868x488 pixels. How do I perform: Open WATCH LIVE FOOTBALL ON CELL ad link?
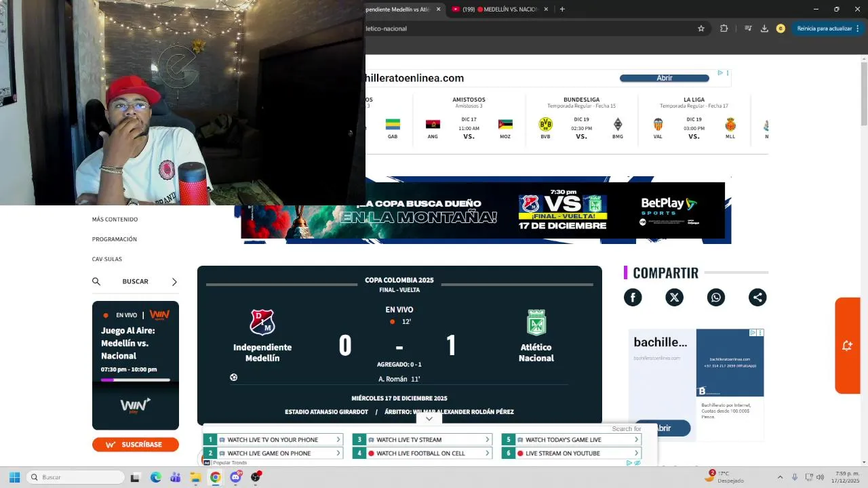[x=422, y=453]
